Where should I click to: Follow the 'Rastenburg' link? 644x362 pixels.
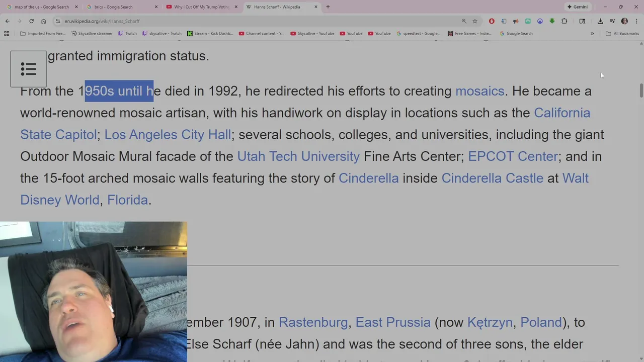[x=313, y=322]
